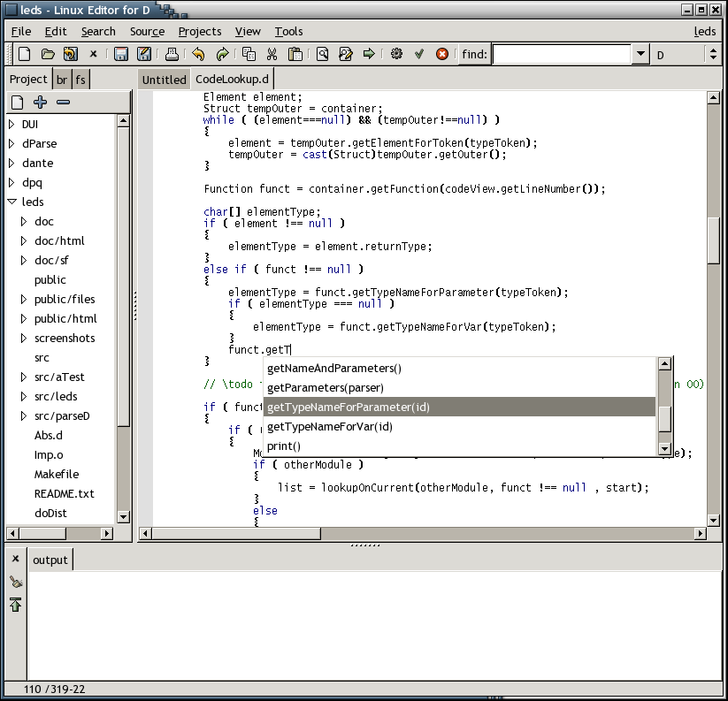Open the find field dropdown arrow

(641, 54)
